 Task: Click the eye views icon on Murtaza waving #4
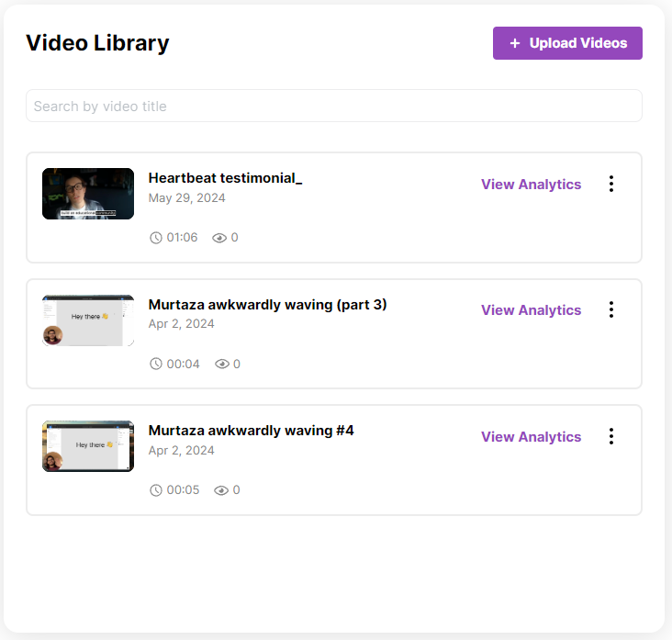(221, 490)
